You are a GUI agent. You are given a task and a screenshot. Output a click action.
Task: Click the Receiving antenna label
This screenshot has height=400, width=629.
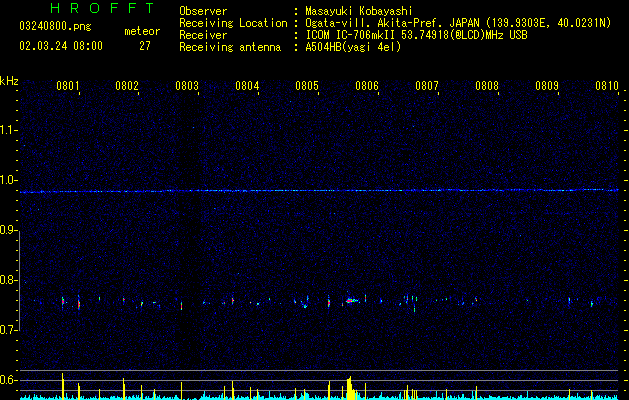click(x=230, y=47)
